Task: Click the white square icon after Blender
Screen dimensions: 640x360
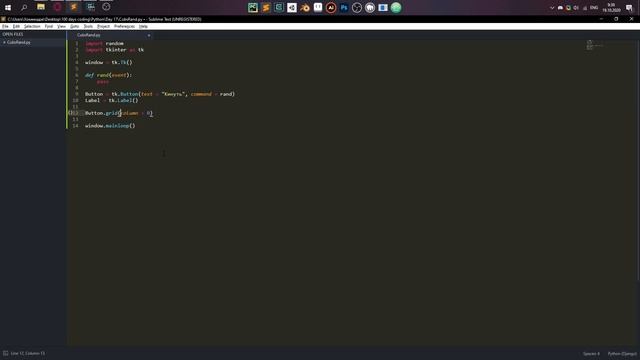Action: (318, 7)
